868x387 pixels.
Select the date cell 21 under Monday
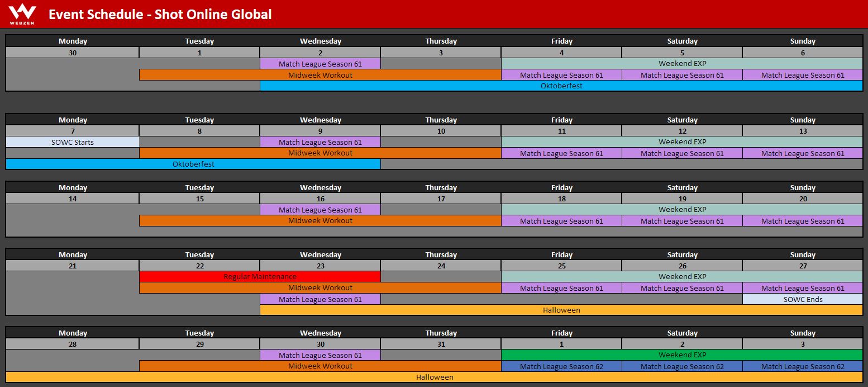point(73,266)
